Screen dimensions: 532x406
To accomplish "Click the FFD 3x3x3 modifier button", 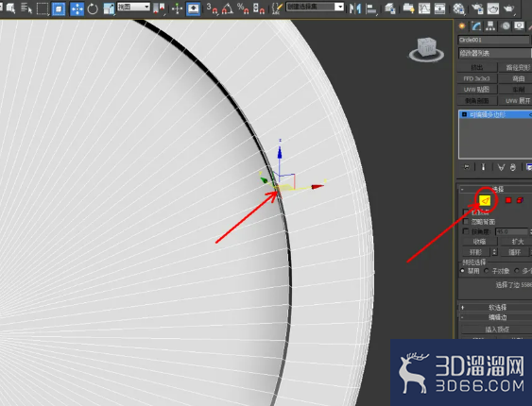I will [x=476, y=78].
